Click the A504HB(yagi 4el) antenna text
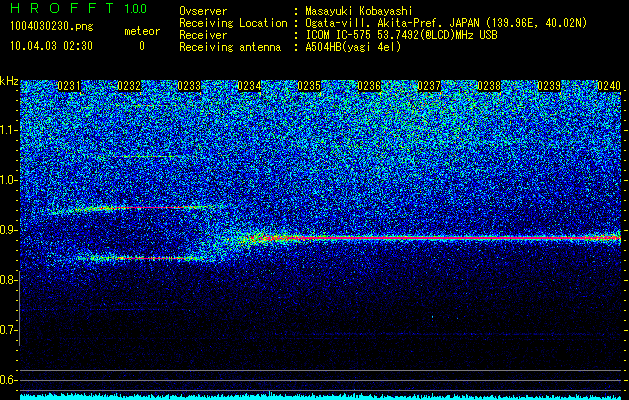The width and height of the screenshot is (629, 400). click(x=353, y=47)
